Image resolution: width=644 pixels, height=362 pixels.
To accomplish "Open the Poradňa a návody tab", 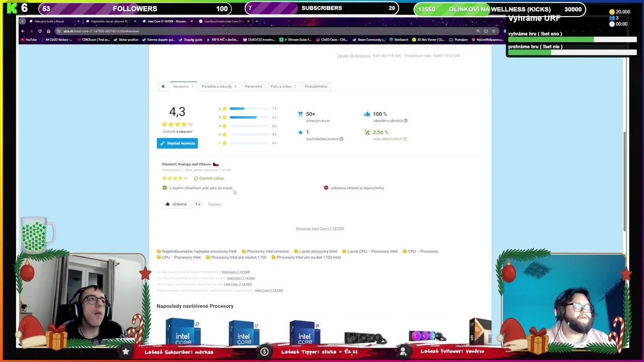I will (x=219, y=86).
